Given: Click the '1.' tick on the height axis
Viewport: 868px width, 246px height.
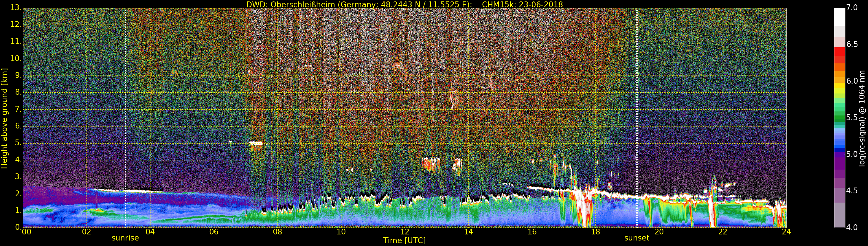Looking at the screenshot, I should [x=18, y=210].
